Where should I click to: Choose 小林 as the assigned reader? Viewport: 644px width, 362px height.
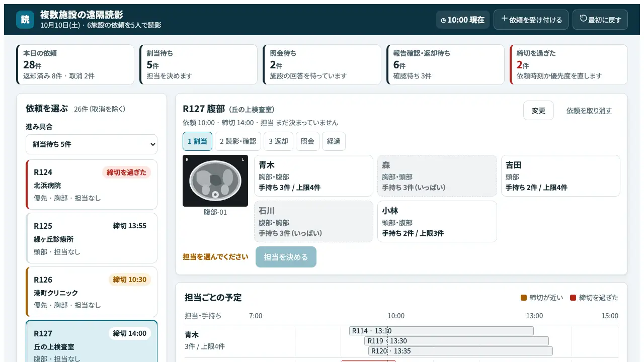pos(437,221)
